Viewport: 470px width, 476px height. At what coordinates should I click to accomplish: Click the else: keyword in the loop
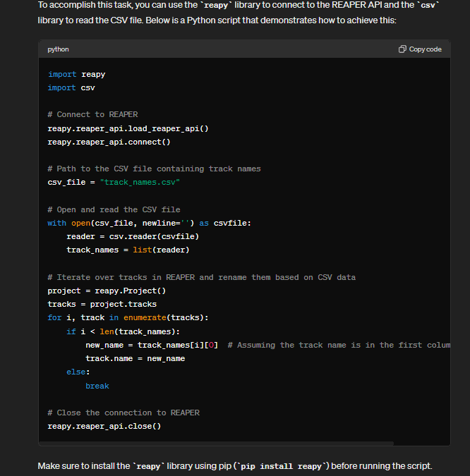click(x=78, y=372)
